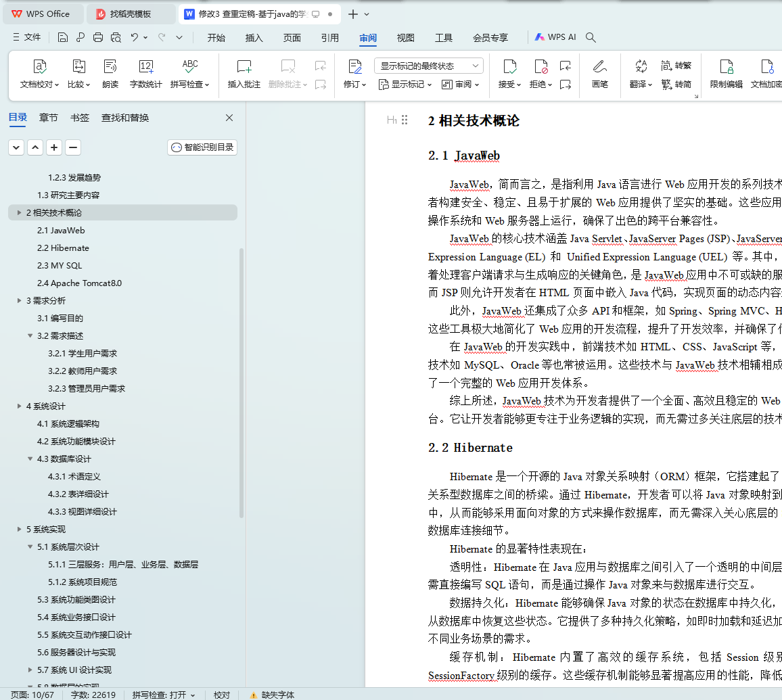Open 字数统计 word count

click(145, 74)
